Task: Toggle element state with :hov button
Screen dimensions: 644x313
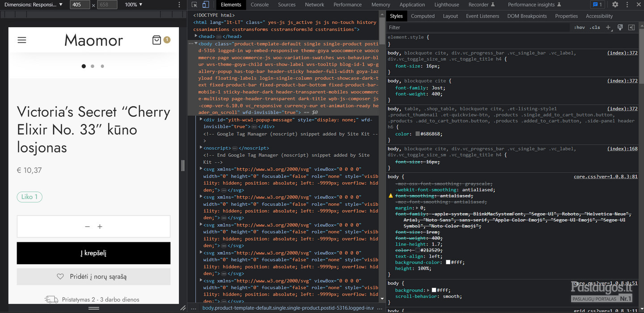Action: 580,27
